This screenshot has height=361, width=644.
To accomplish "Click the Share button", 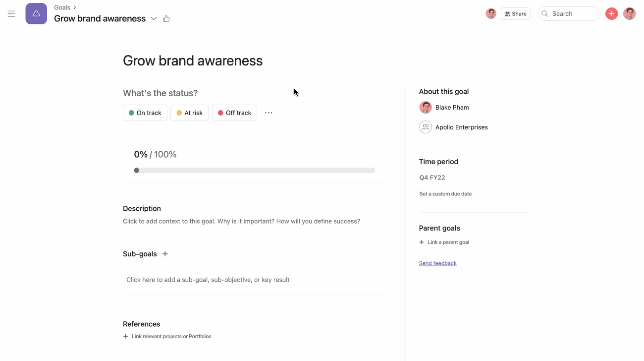I will pos(515,14).
